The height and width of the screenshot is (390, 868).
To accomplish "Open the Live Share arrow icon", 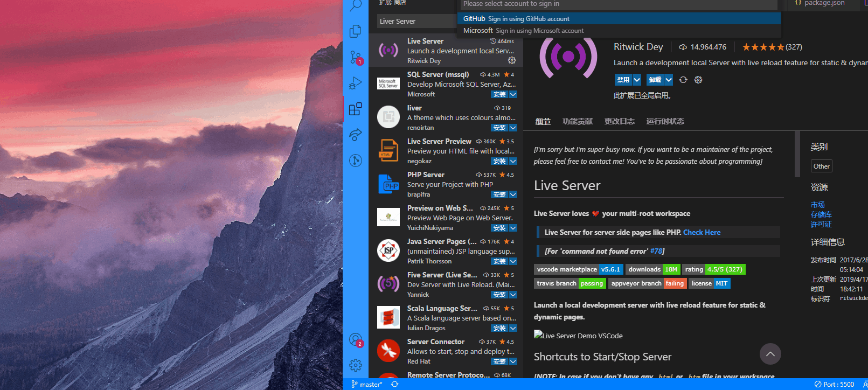I will [x=356, y=135].
